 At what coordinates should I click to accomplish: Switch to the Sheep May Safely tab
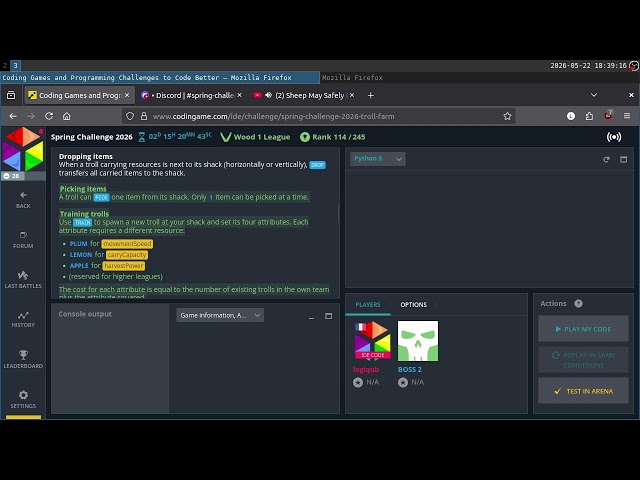click(x=304, y=95)
